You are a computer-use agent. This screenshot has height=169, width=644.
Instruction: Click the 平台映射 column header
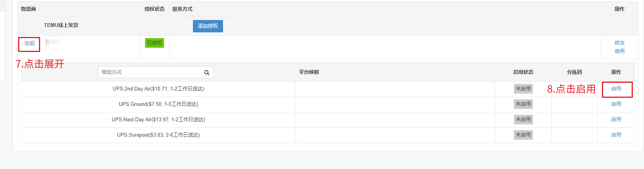pyautogui.click(x=309, y=72)
